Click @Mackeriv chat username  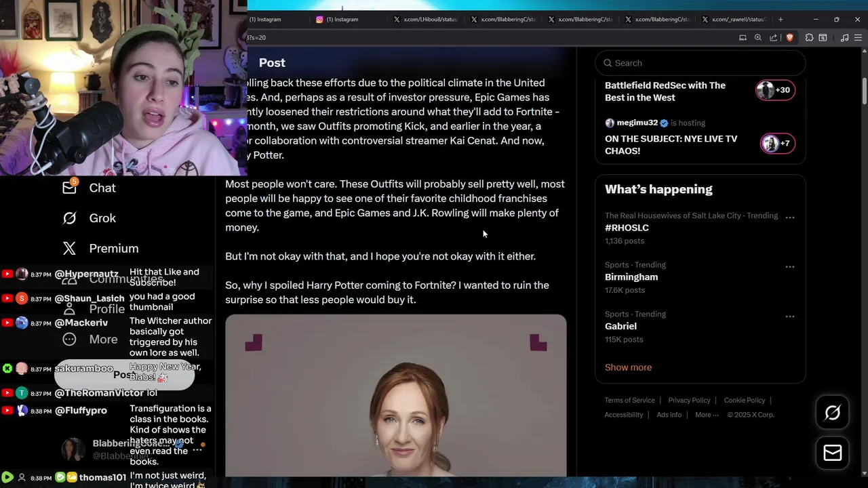(x=81, y=323)
